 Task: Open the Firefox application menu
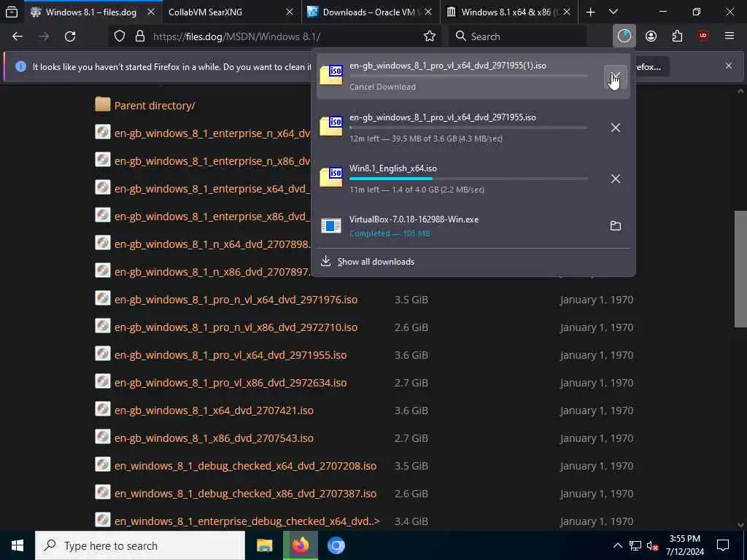point(729,36)
